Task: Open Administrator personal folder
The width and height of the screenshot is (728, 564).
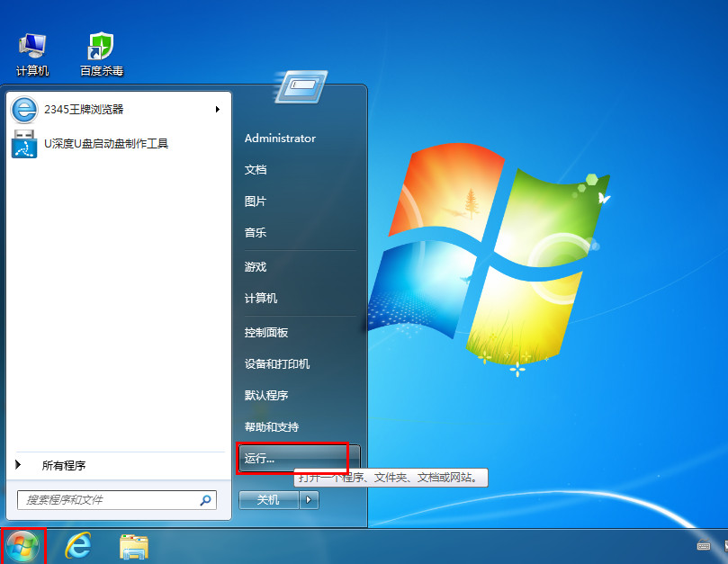Action: [x=280, y=139]
